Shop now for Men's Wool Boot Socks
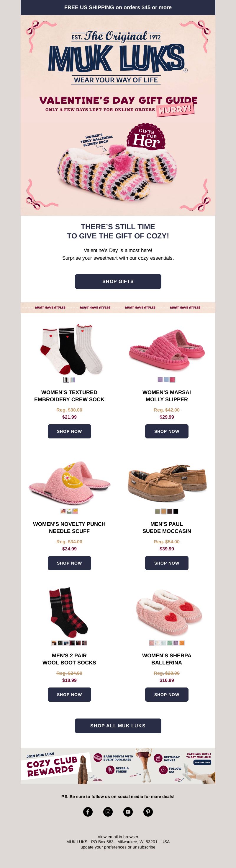236x868 pixels. pos(69,695)
